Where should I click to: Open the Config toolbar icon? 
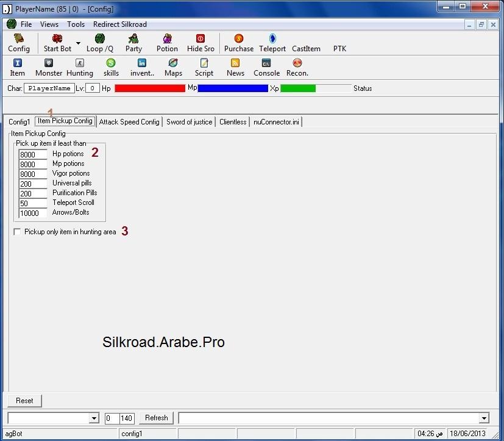pos(19,43)
